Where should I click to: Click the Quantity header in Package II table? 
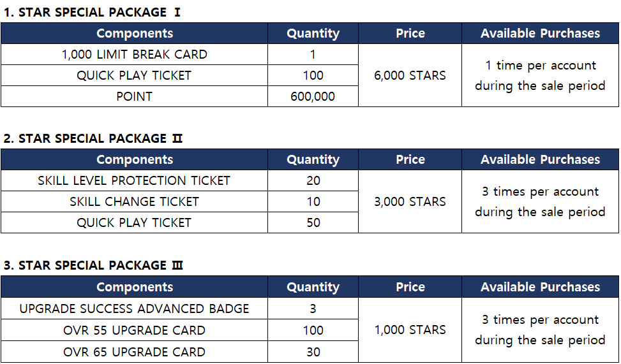[x=313, y=159]
